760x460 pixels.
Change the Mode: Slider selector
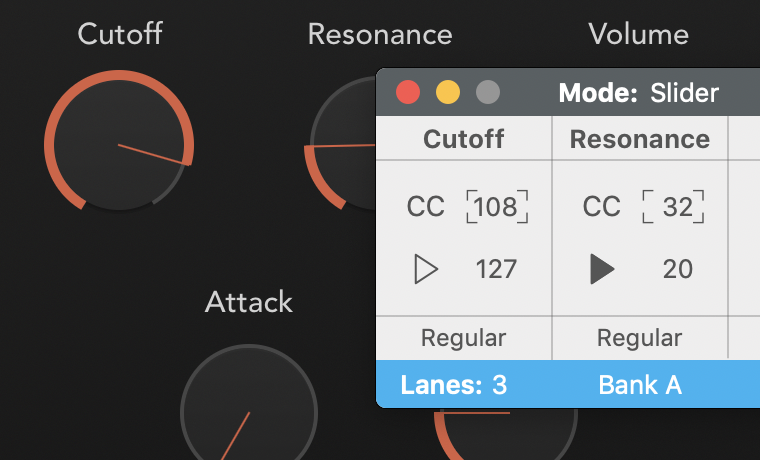638,93
